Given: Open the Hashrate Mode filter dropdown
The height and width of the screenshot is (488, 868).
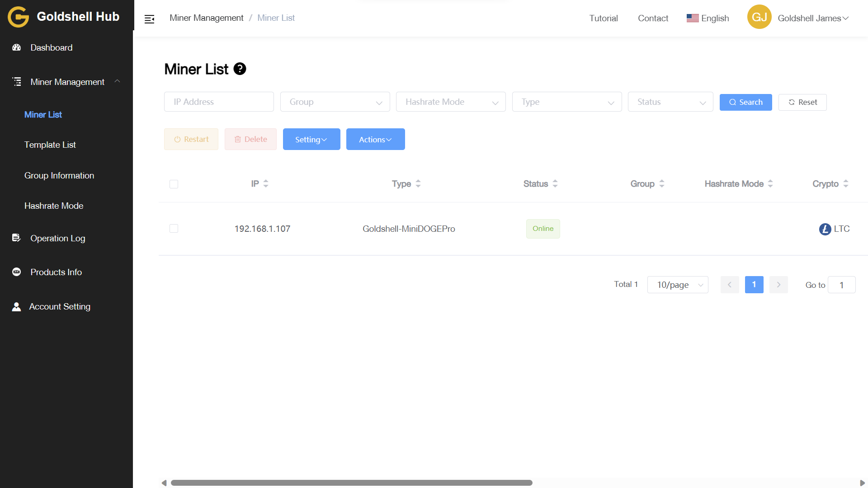Looking at the screenshot, I should (450, 102).
